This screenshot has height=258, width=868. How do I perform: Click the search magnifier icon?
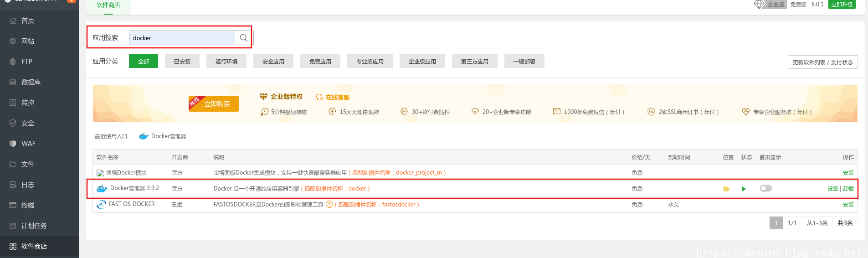pyautogui.click(x=244, y=38)
